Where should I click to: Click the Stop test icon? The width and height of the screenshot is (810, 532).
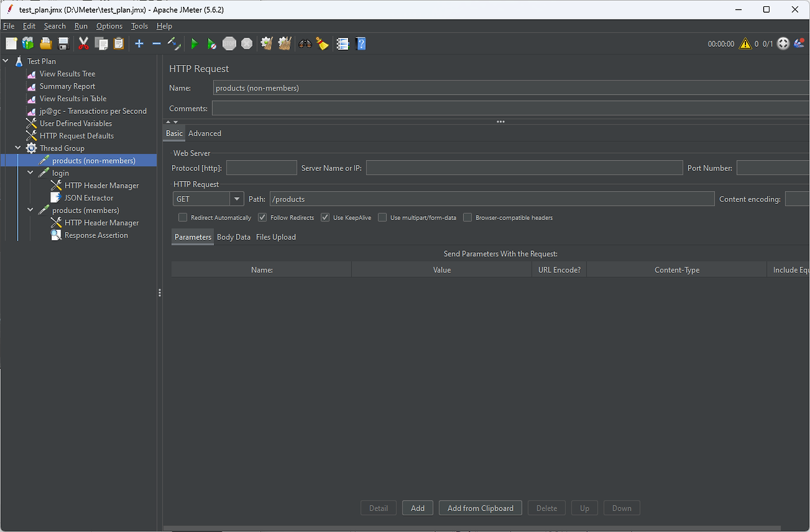(x=229, y=44)
